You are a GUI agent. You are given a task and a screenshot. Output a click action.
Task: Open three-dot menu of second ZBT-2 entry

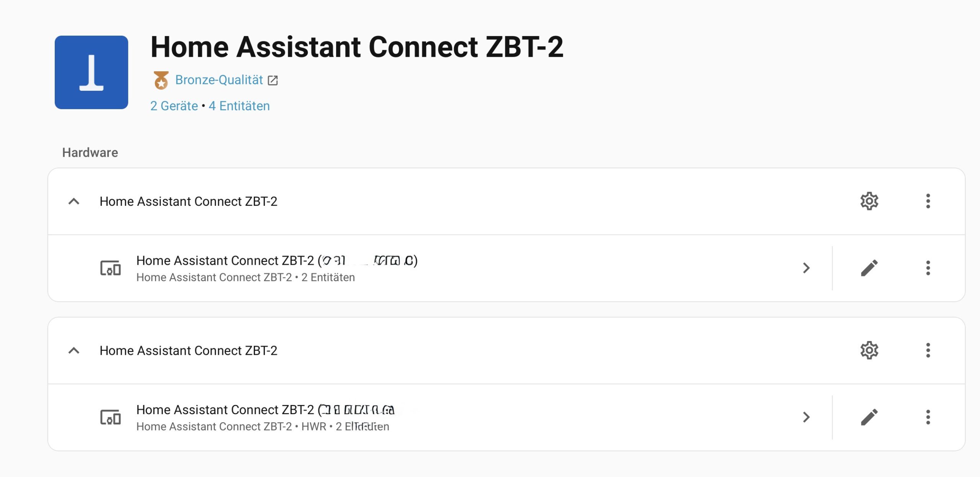tap(928, 350)
